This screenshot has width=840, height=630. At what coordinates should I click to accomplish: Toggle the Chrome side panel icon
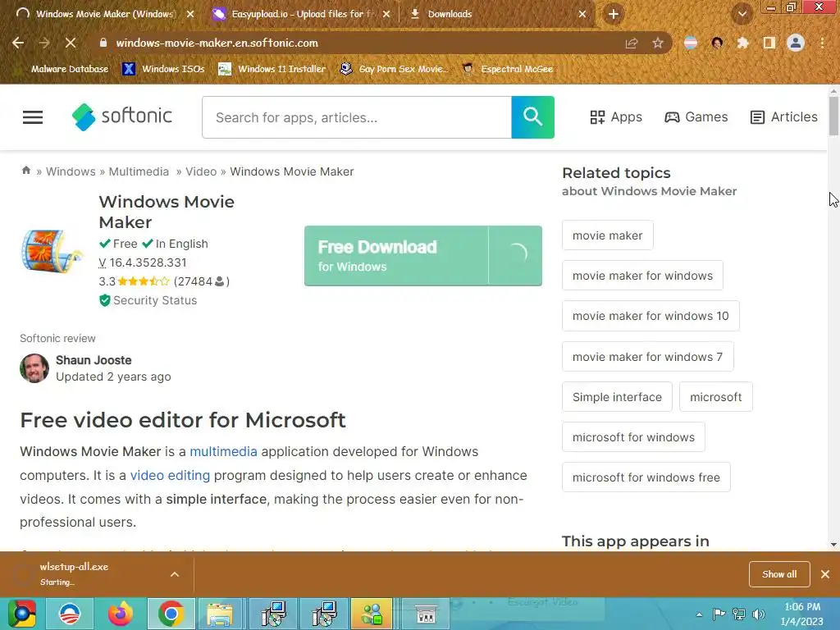pyautogui.click(x=769, y=43)
